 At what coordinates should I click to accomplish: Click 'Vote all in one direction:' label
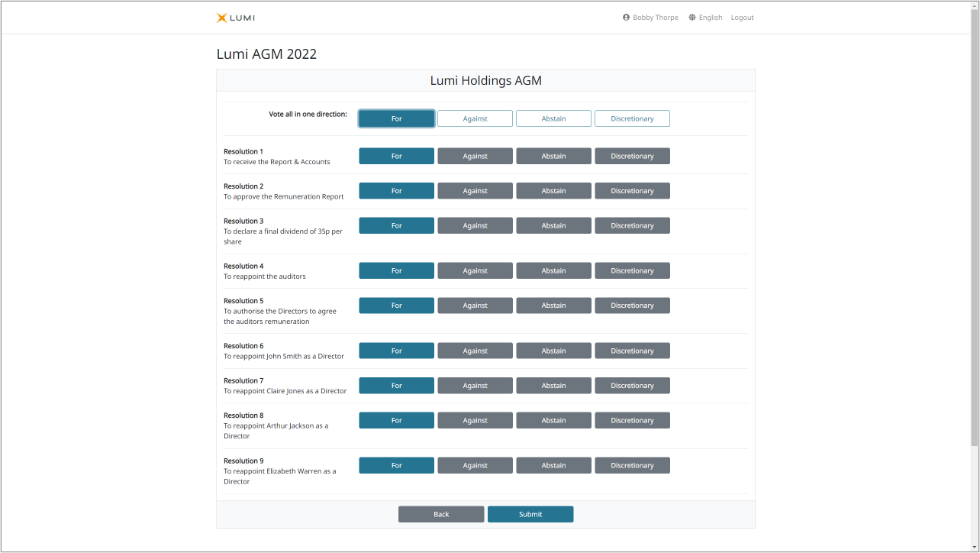(x=308, y=114)
